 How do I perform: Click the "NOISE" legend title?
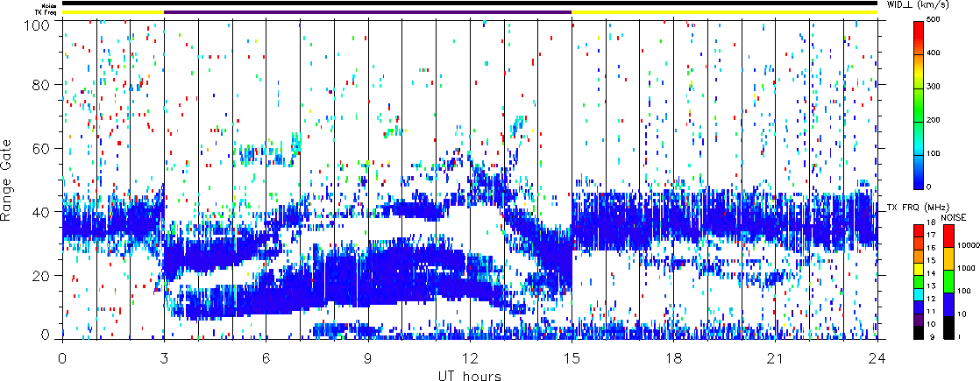[953, 216]
